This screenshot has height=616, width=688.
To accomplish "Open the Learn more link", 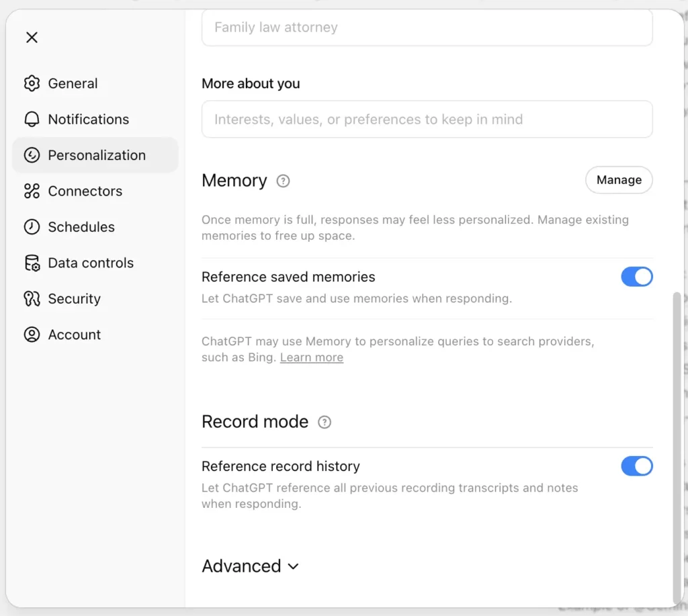I will 311,358.
